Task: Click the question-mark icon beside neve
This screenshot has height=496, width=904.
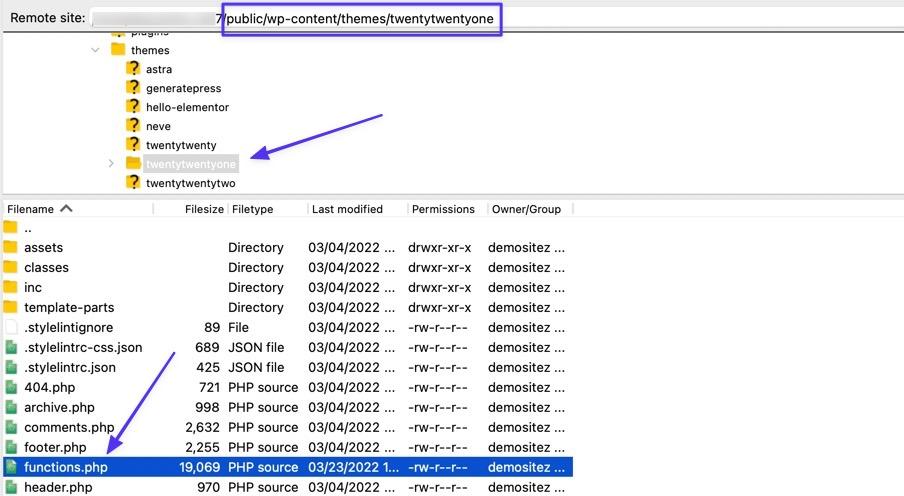Action: click(133, 126)
